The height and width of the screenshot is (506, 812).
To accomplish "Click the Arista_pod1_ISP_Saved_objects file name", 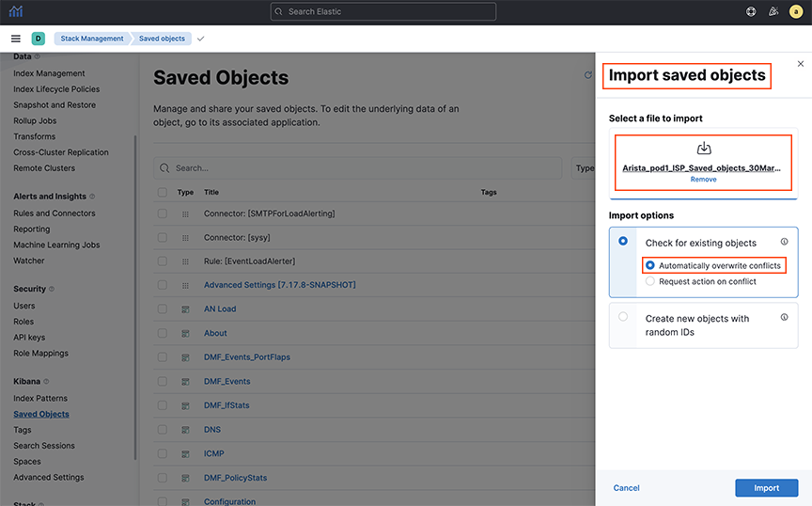I will coord(701,168).
